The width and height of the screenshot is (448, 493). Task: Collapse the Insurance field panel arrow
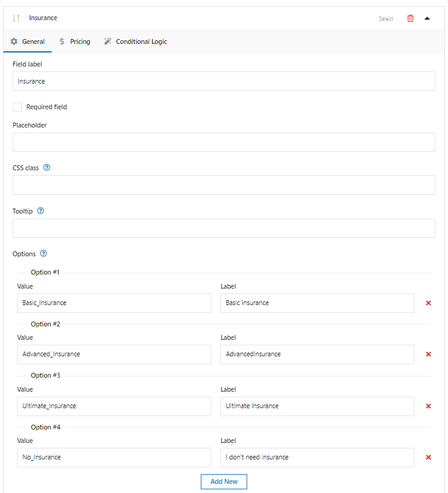[427, 18]
